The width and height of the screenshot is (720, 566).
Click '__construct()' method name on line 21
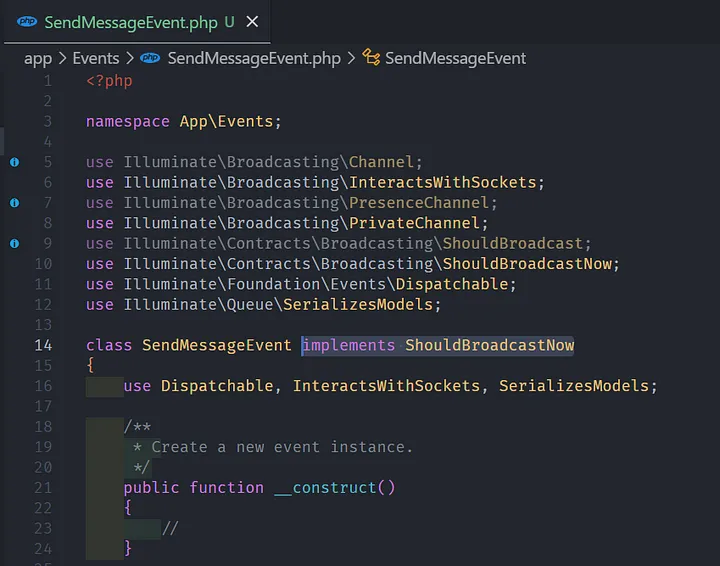pyautogui.click(x=334, y=488)
